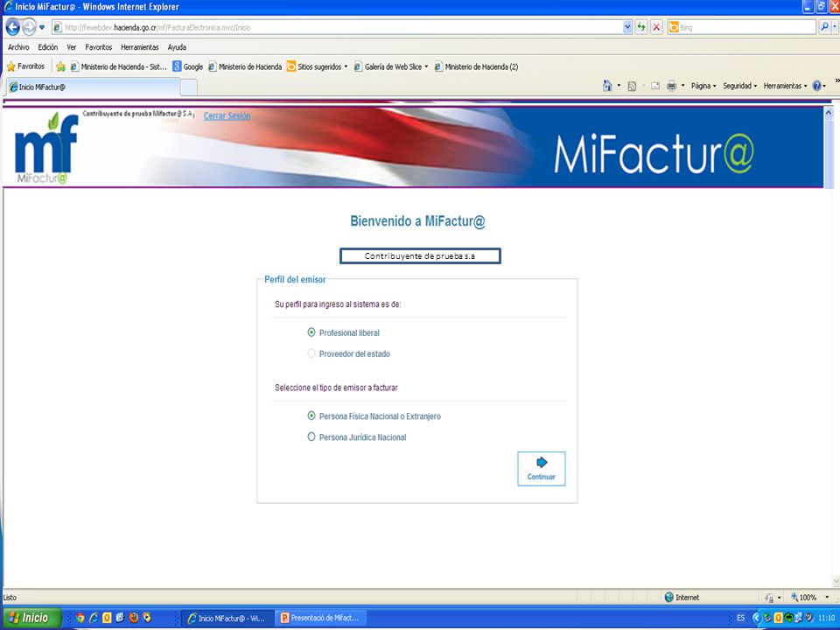The height and width of the screenshot is (630, 840).
Task: Click the Continuar button
Action: [541, 469]
